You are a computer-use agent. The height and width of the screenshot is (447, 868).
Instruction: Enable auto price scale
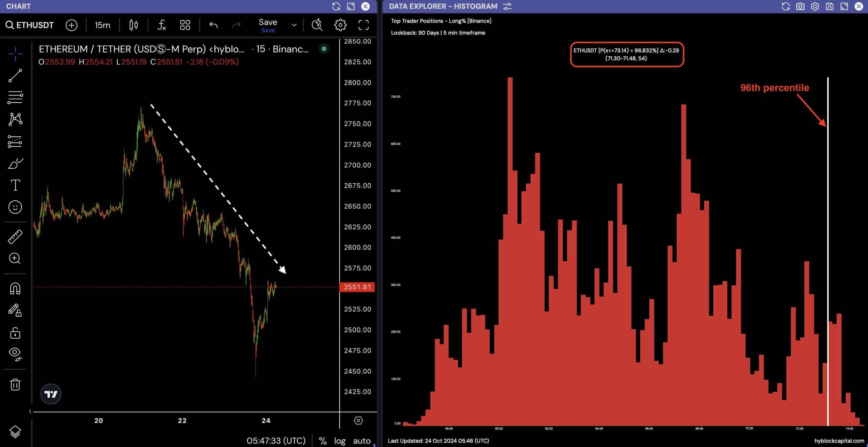pyautogui.click(x=362, y=441)
